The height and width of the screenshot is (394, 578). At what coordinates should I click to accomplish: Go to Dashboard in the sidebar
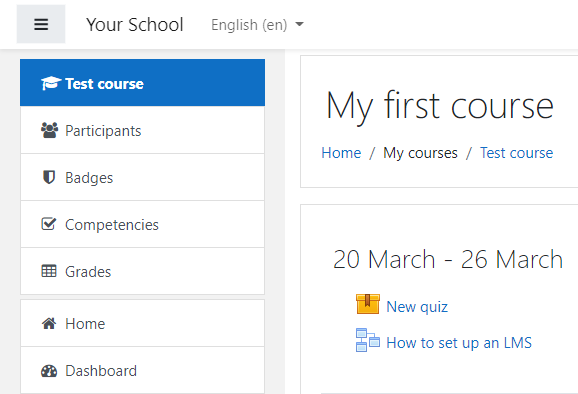click(x=142, y=370)
